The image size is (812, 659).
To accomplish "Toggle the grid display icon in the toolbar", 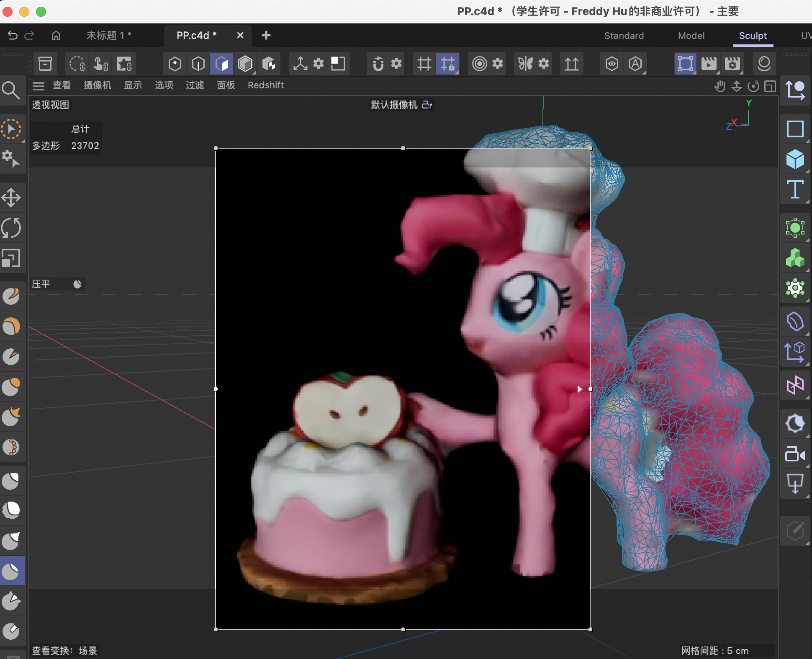I will point(424,64).
